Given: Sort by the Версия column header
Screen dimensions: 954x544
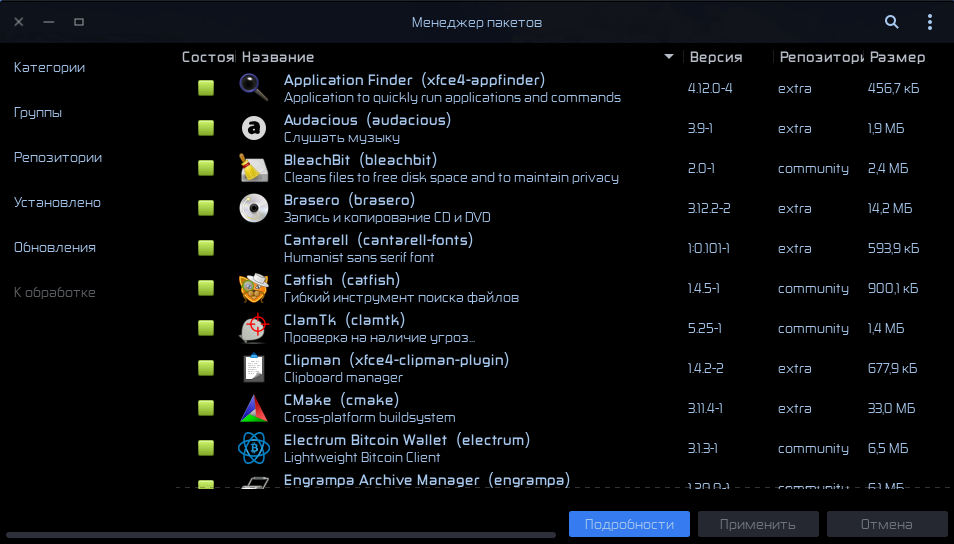Looking at the screenshot, I should pyautogui.click(x=716, y=57).
